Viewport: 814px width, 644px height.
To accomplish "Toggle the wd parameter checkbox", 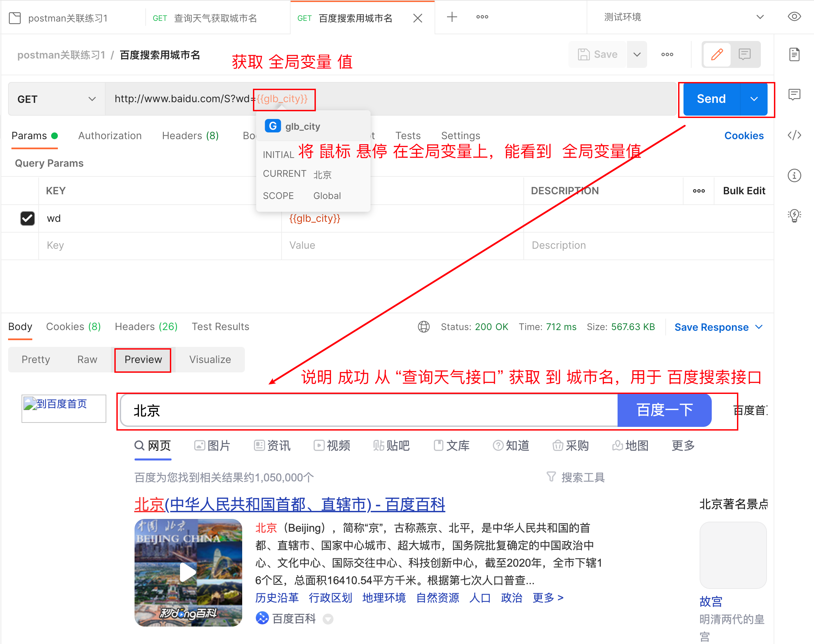I will click(x=27, y=218).
